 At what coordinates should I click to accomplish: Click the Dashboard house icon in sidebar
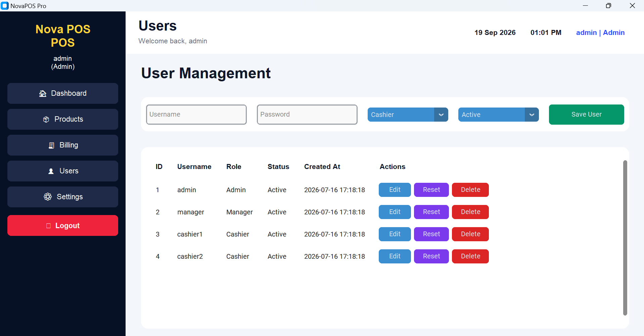click(43, 93)
